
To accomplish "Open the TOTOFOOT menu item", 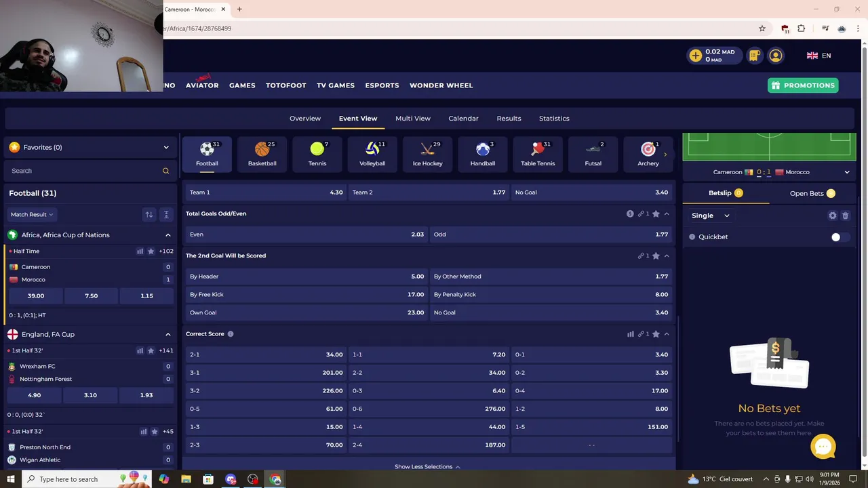I will click(x=285, y=85).
